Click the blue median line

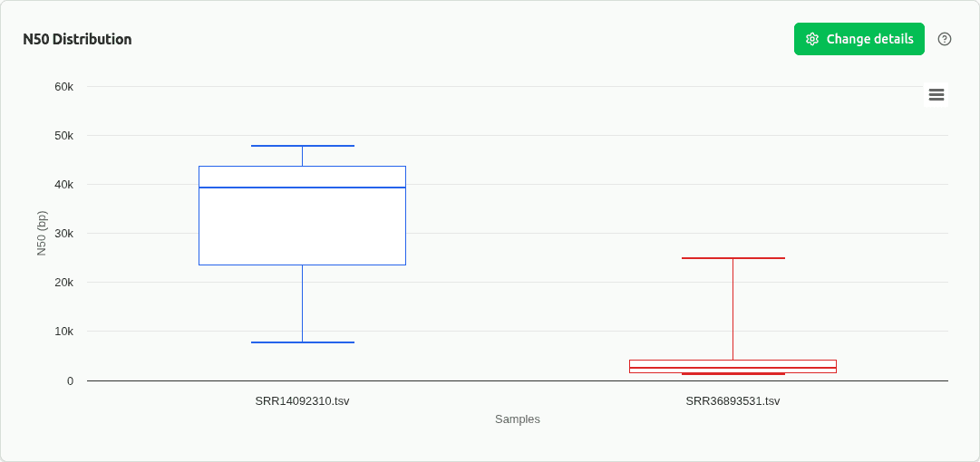(x=302, y=188)
